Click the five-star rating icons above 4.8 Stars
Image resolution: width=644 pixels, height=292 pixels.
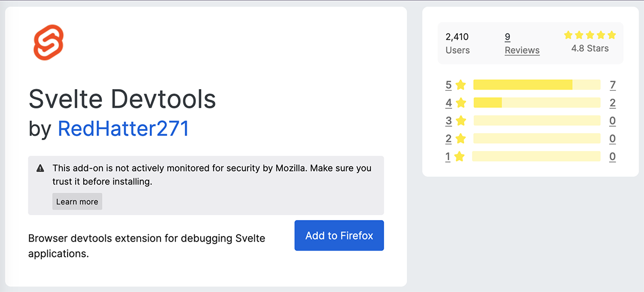590,35
